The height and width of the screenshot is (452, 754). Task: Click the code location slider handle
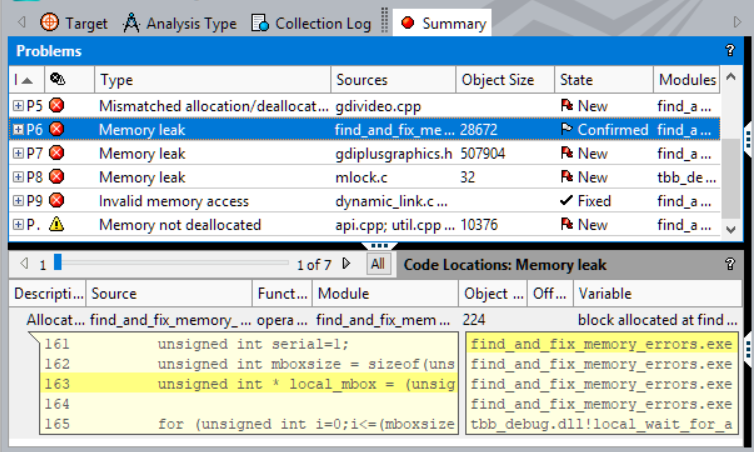pyautogui.click(x=58, y=263)
